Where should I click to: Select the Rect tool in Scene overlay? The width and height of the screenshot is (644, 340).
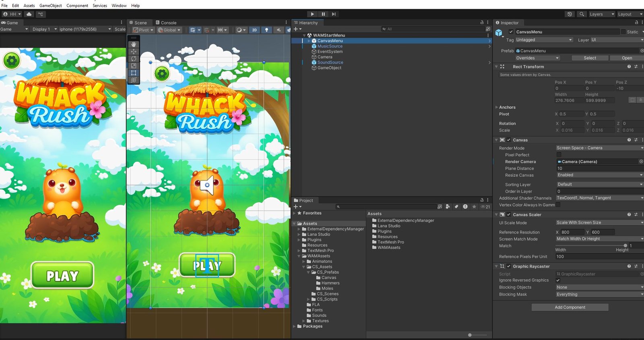coord(134,73)
